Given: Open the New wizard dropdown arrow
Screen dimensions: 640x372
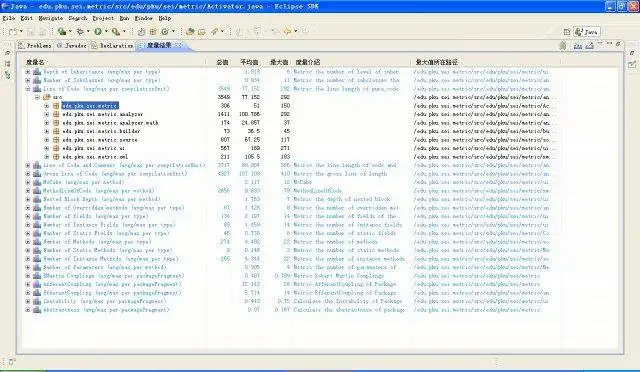Looking at the screenshot, I should (x=20, y=31).
